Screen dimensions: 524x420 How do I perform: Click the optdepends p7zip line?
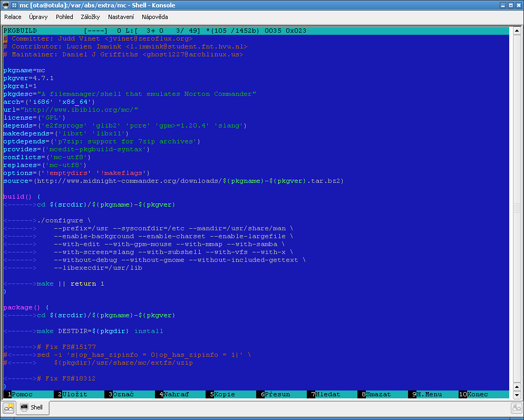click(x=102, y=141)
